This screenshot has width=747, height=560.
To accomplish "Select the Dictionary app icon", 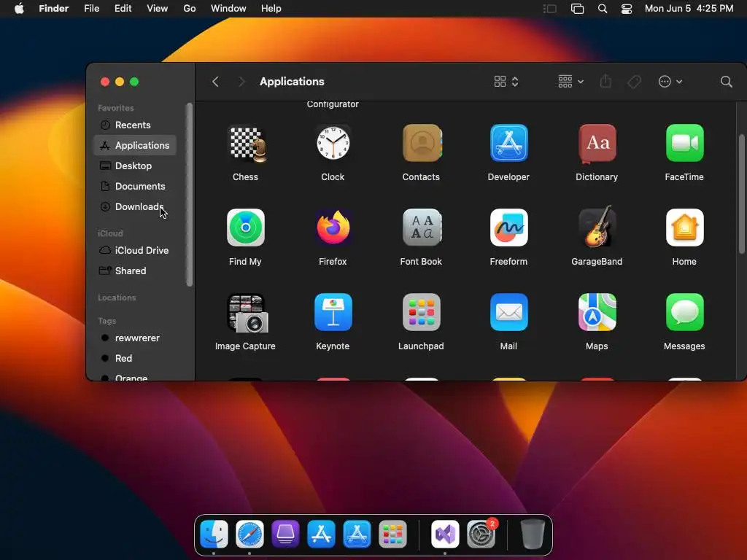I will (x=597, y=144).
